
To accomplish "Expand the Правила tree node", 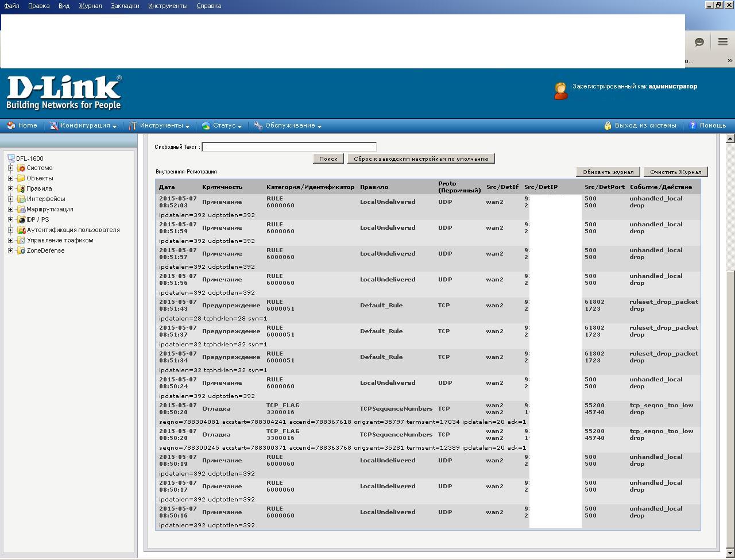I will pyautogui.click(x=10, y=189).
